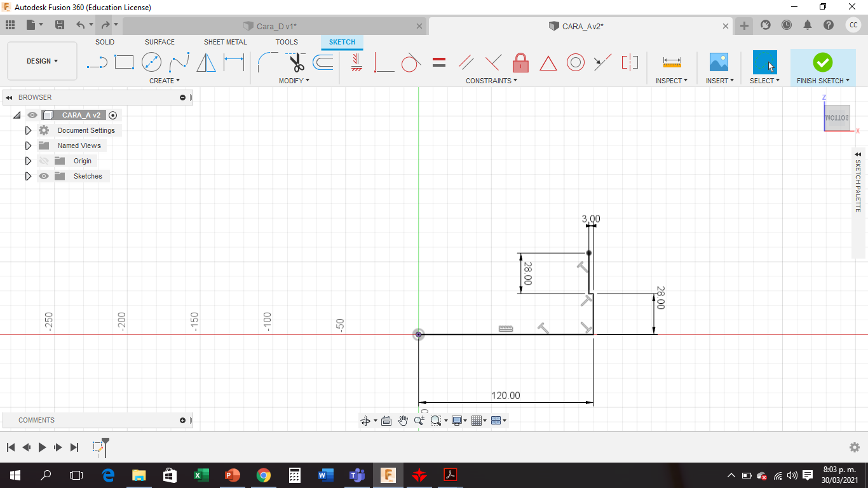
Task: Expand the Named Views node
Action: [28, 146]
